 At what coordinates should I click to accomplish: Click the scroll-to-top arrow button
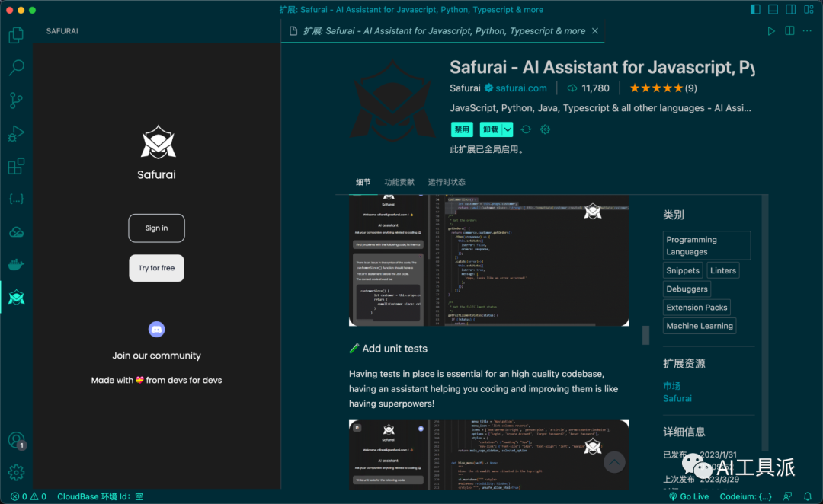614,462
